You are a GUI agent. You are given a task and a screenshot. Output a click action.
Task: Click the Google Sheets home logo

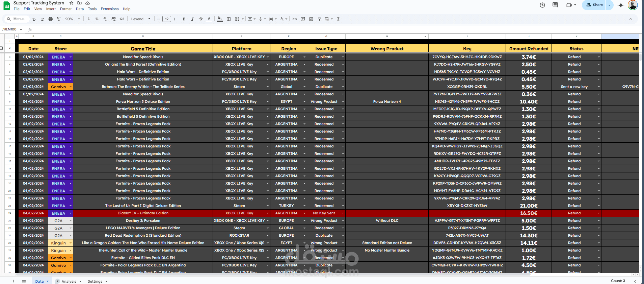point(6,6)
